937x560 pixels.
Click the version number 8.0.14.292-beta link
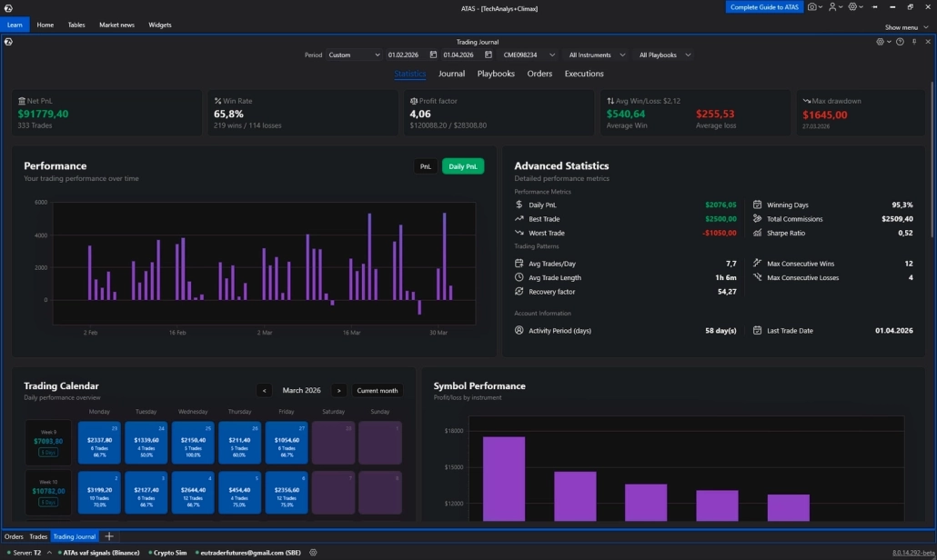pos(912,553)
